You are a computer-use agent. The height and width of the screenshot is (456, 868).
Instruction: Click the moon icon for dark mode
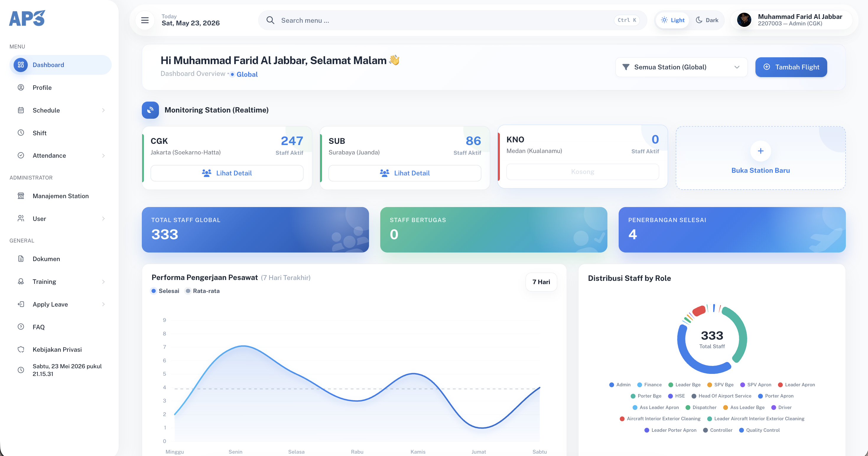click(699, 20)
